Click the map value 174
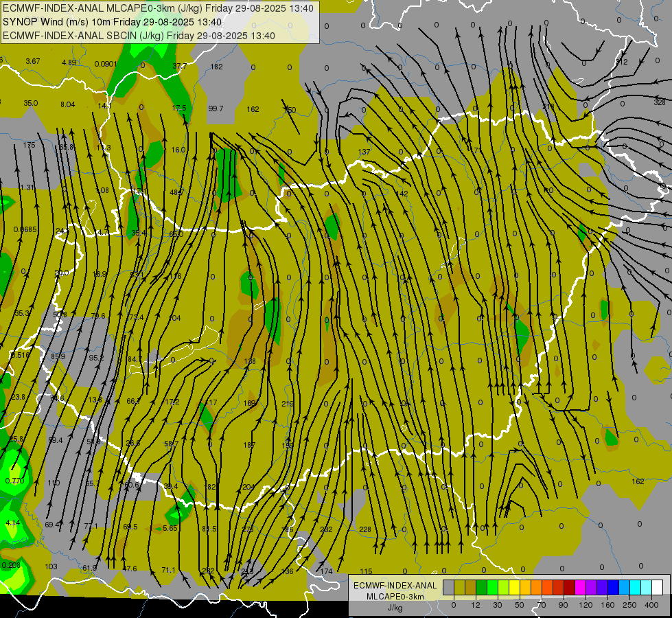Viewport: 672px width, 618px height. click(x=326, y=571)
